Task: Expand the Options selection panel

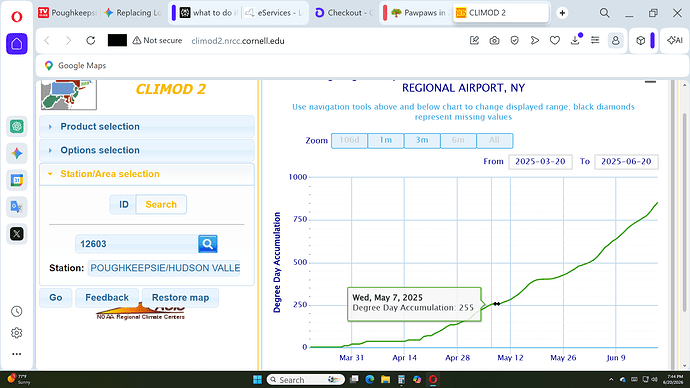Action: coord(147,150)
